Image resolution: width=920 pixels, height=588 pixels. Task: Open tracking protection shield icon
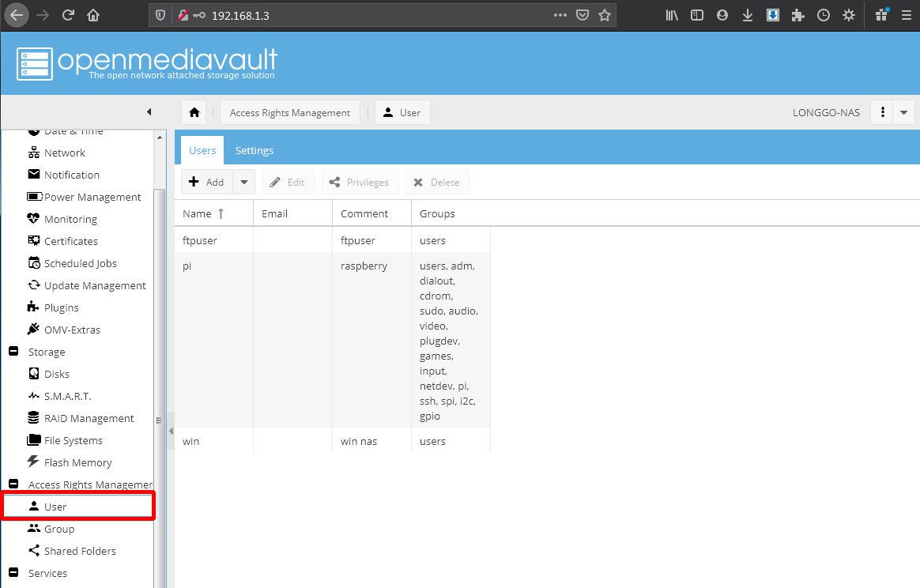click(x=160, y=15)
